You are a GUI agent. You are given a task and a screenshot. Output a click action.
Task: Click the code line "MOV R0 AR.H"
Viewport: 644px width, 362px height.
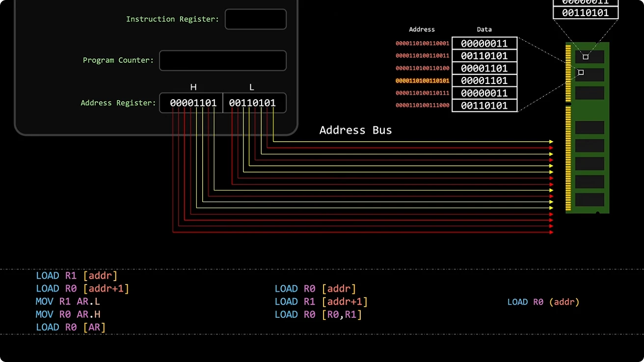(68, 314)
